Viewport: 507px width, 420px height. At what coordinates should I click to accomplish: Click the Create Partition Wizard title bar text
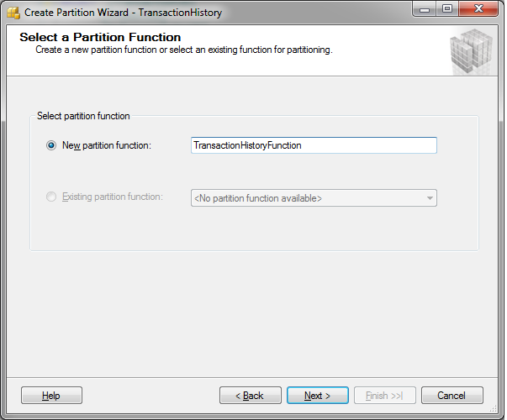pos(124,13)
